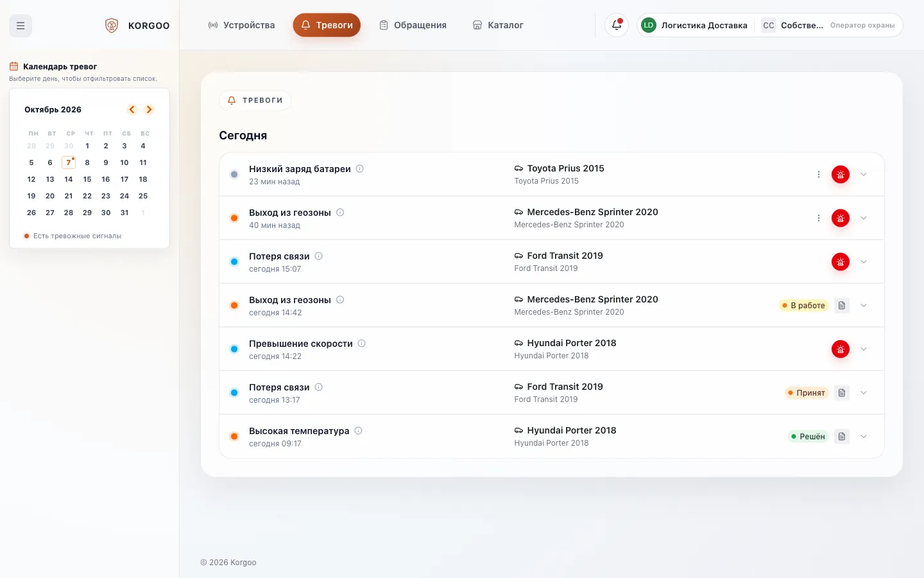
Task: Go to next month in calendar
Action: [149, 110]
